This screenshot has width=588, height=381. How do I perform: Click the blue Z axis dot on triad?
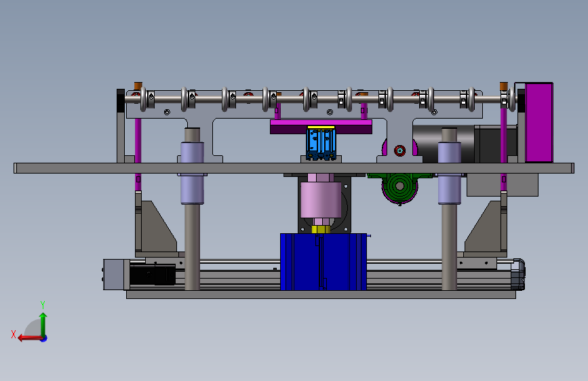click(44, 338)
